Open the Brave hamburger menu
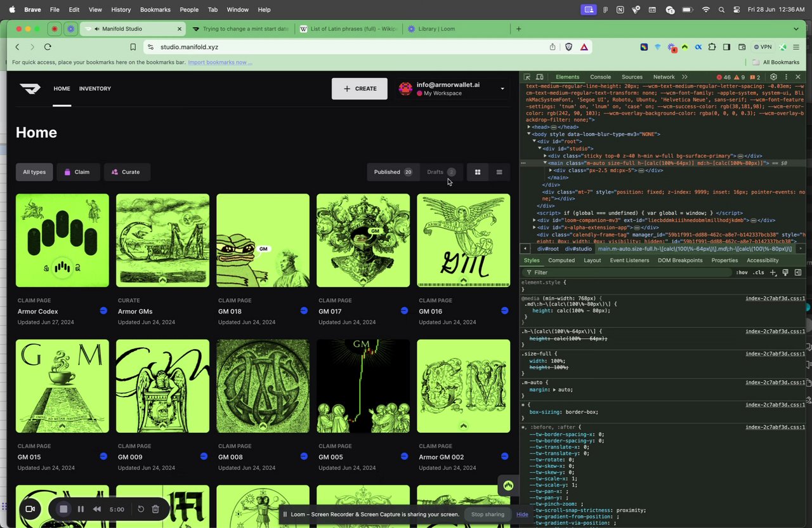The height and width of the screenshot is (528, 812). (797, 47)
